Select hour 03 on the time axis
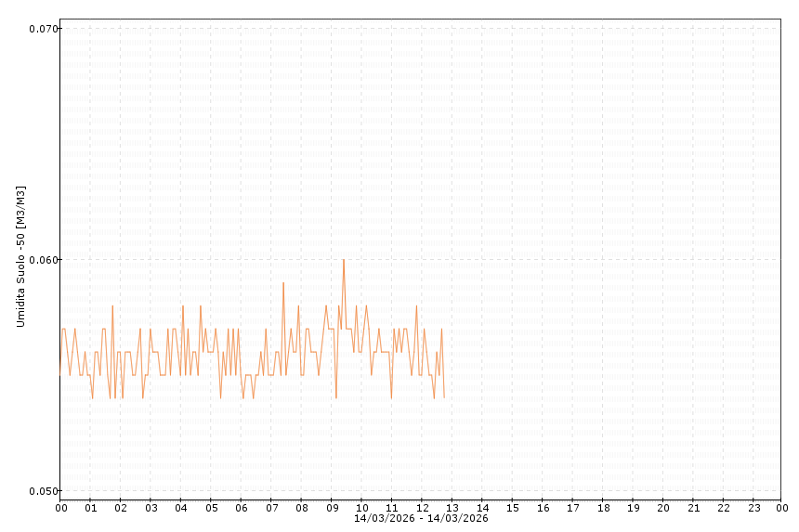Viewport: 799px width, 532px height. coord(151,508)
